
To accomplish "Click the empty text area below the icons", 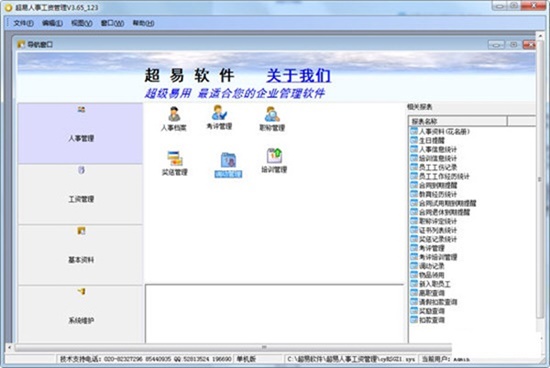I will pyautogui.click(x=275, y=314).
